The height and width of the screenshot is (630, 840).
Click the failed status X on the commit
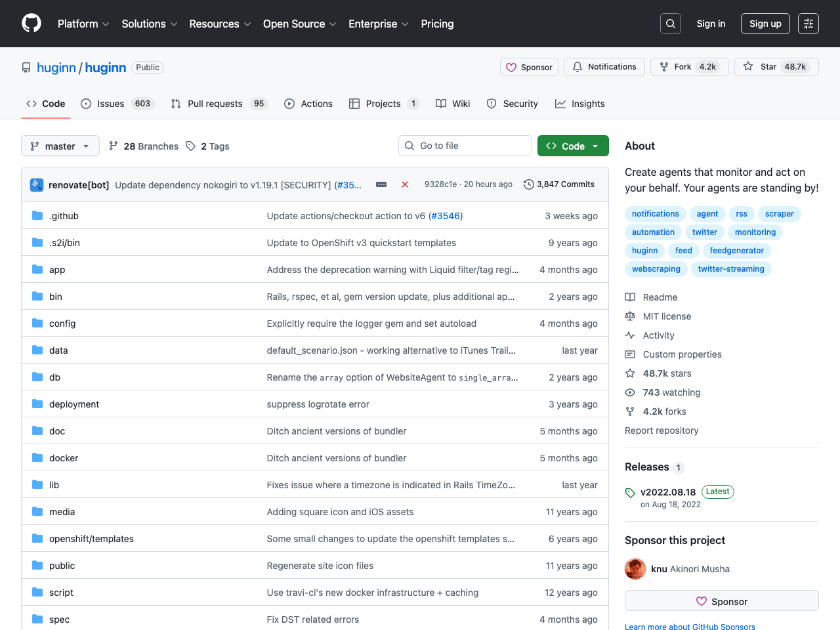click(405, 184)
